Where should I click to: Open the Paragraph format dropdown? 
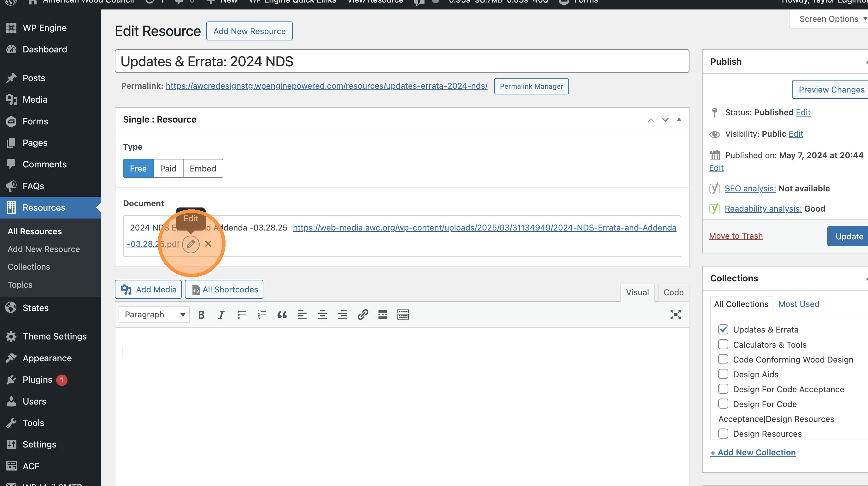pyautogui.click(x=154, y=315)
